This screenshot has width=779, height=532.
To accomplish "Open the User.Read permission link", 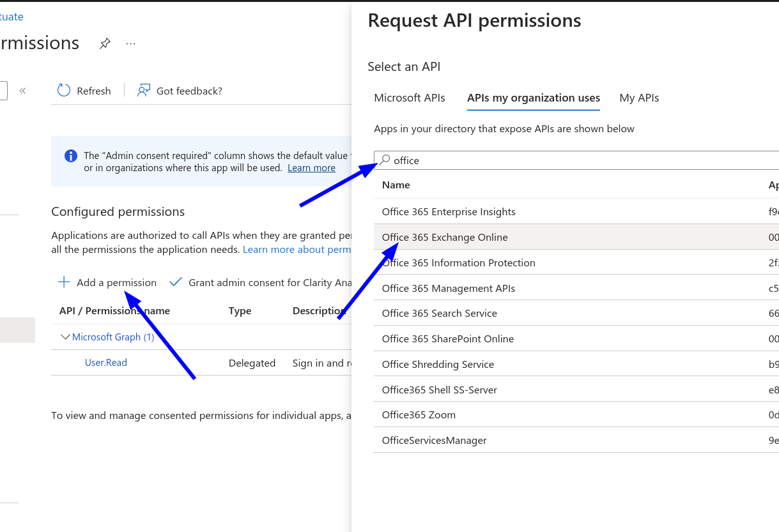I will 106,363.
